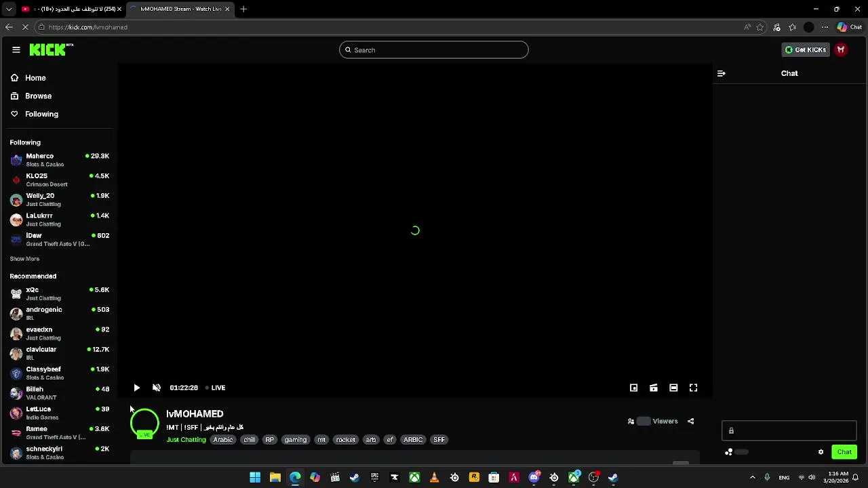Image resolution: width=868 pixels, height=488 pixels.
Task: Open the channel points icon below chat
Action: [729, 452]
